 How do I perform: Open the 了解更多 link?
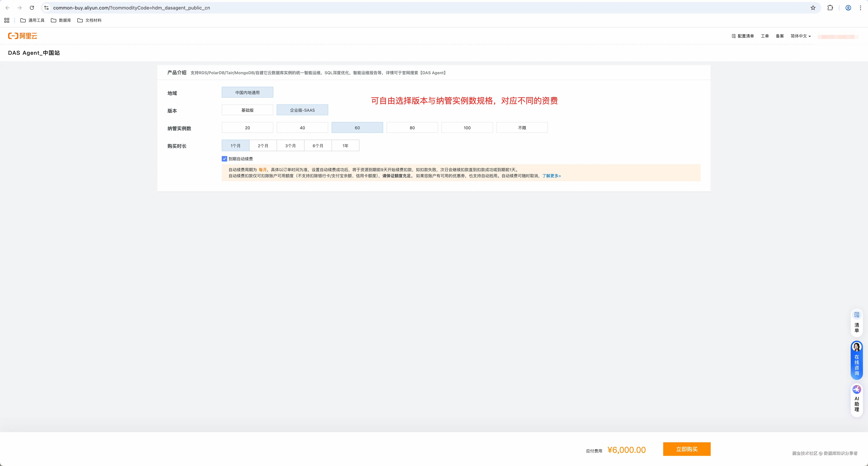[551, 176]
